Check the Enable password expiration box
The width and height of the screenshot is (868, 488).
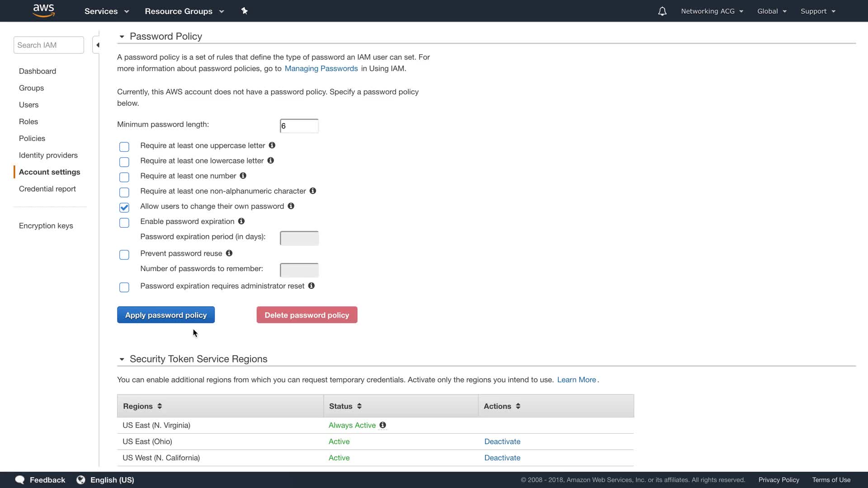(124, 223)
